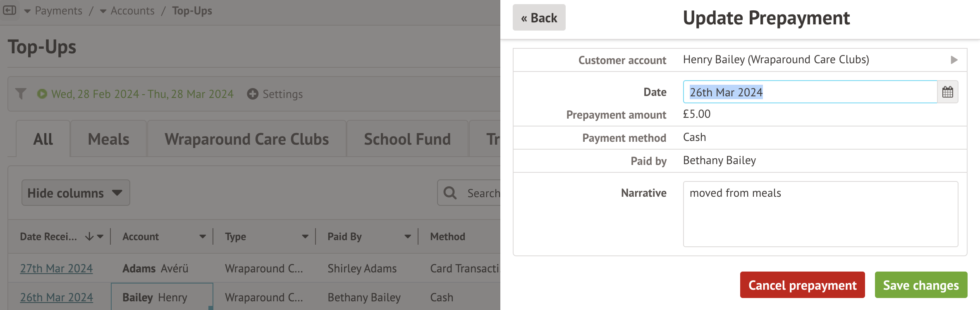This screenshot has height=310, width=980.
Task: Click the plus icon next to Settings
Action: click(253, 94)
